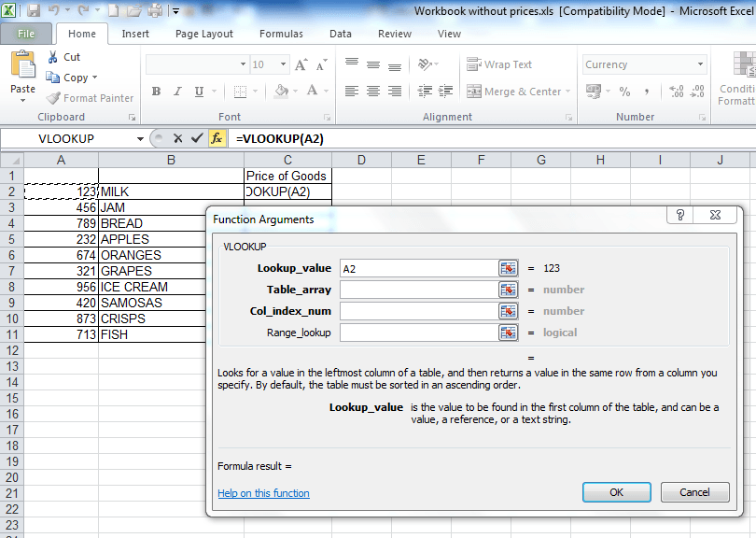The image size is (756, 538).
Task: Switch to the Formulas ribbon tab
Action: (281, 34)
